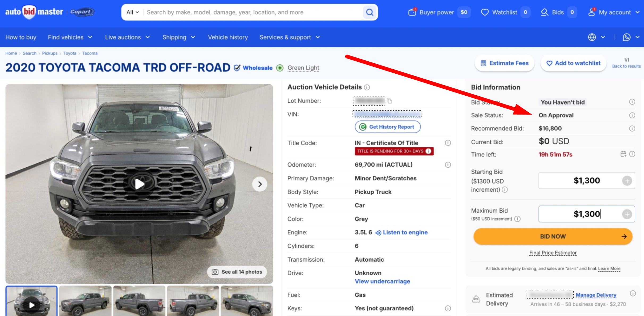This screenshot has width=644, height=316.
Task: Click the Maximum Bid input field
Action: click(x=579, y=214)
